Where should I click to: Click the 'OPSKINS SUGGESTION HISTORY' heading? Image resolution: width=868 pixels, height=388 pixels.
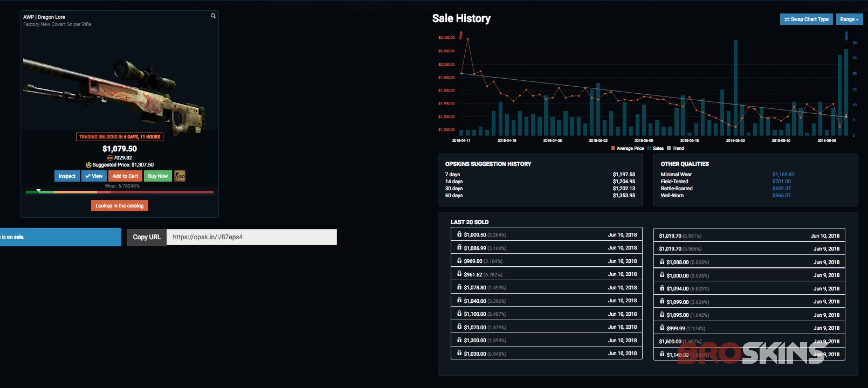(x=488, y=164)
